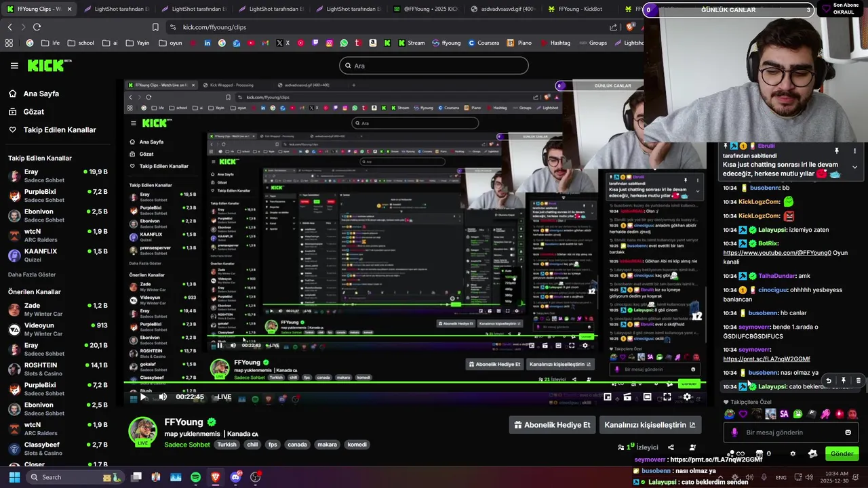Open the chat shop icon showing 0

(762, 453)
